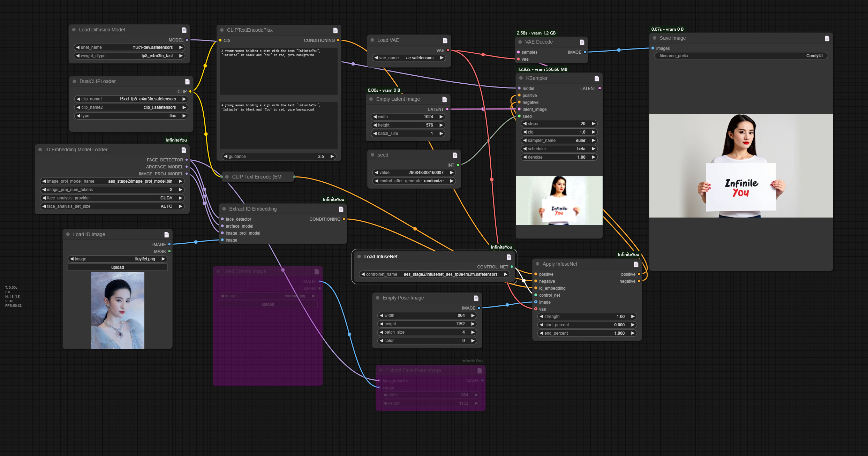Collapse the Save Image node via its dot
Screen dimensions: 868x456
click(x=655, y=38)
